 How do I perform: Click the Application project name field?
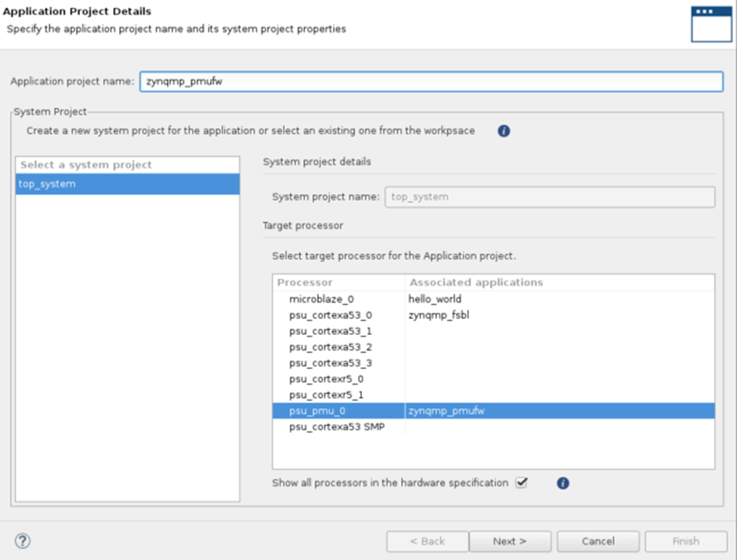[430, 81]
